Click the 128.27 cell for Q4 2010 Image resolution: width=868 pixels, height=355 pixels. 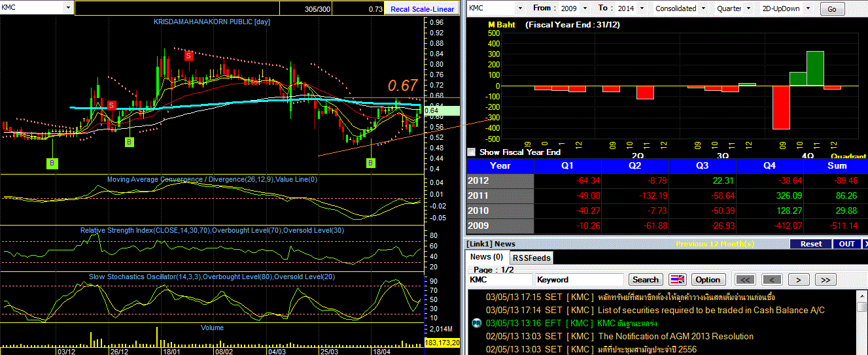coord(769,211)
